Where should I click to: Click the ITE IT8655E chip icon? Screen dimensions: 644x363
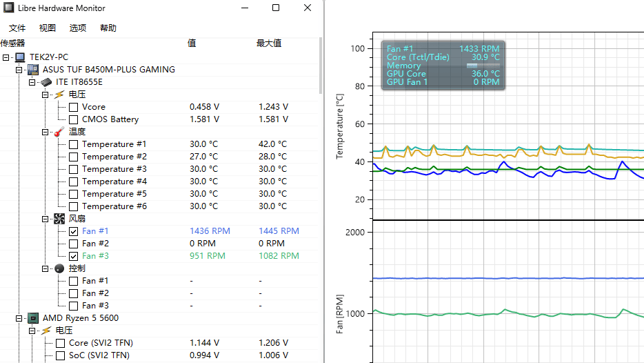tap(46, 82)
